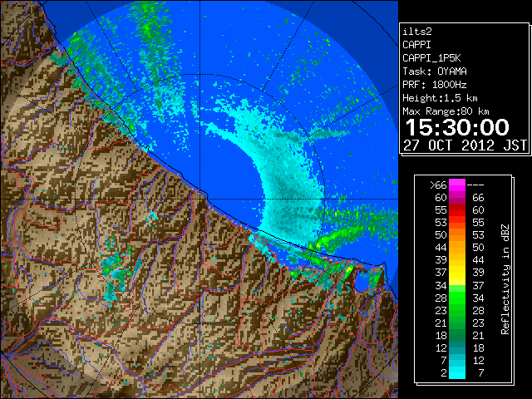532x399 pixels.
Task: Pick the orange swatch between 44 and 50
Action: pyautogui.click(x=457, y=248)
